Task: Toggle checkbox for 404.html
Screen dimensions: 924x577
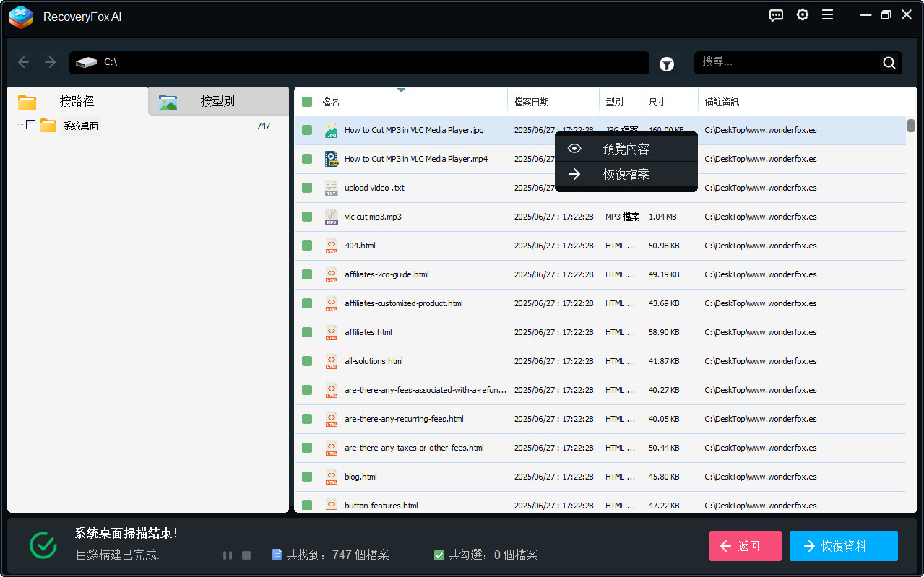Action: (x=307, y=246)
